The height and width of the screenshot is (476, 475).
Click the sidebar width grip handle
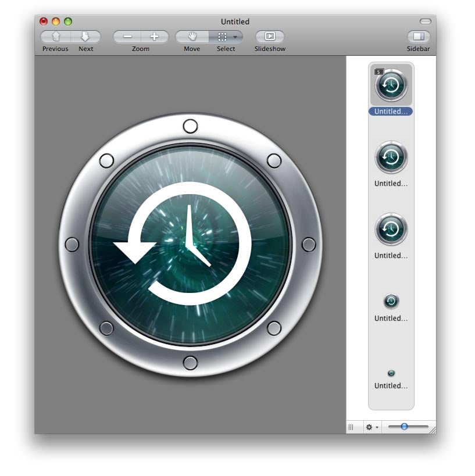pyautogui.click(x=351, y=427)
